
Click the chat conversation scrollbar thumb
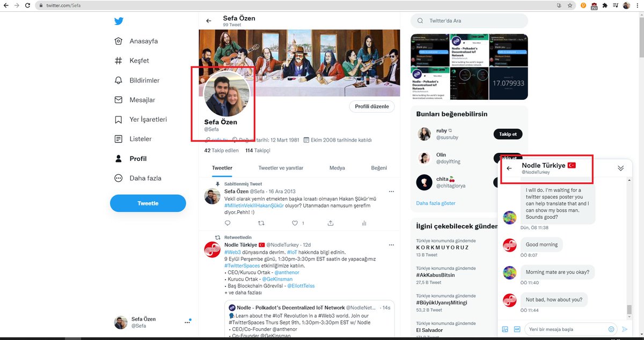630,311
